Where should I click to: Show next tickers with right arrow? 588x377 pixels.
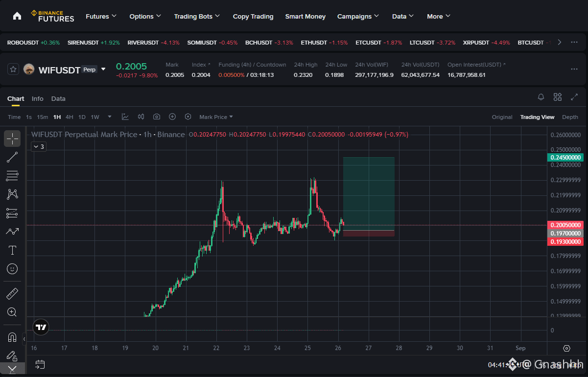click(560, 42)
